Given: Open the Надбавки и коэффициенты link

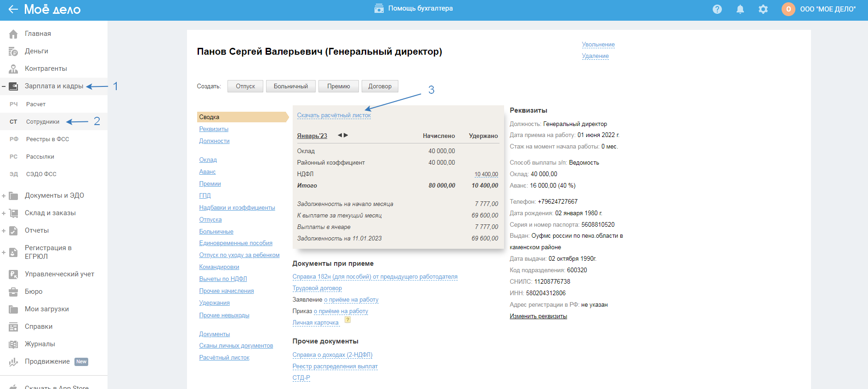Looking at the screenshot, I should point(237,208).
